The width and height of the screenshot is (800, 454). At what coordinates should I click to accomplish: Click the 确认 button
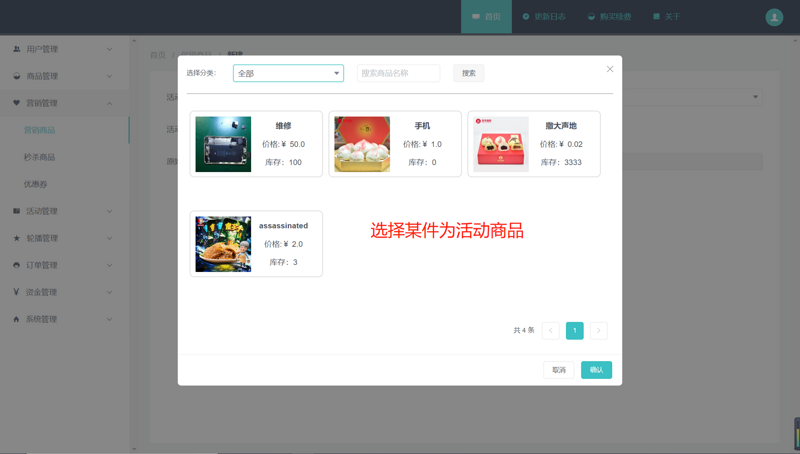point(596,370)
